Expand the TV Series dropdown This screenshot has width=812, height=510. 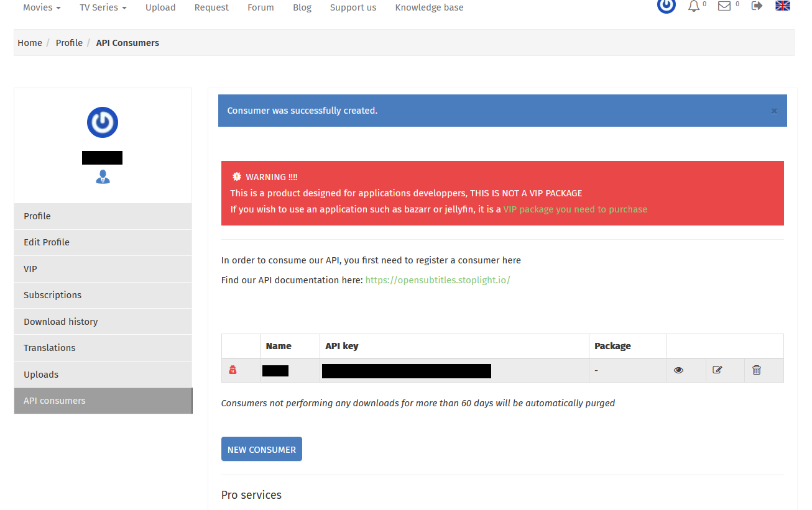[102, 7]
